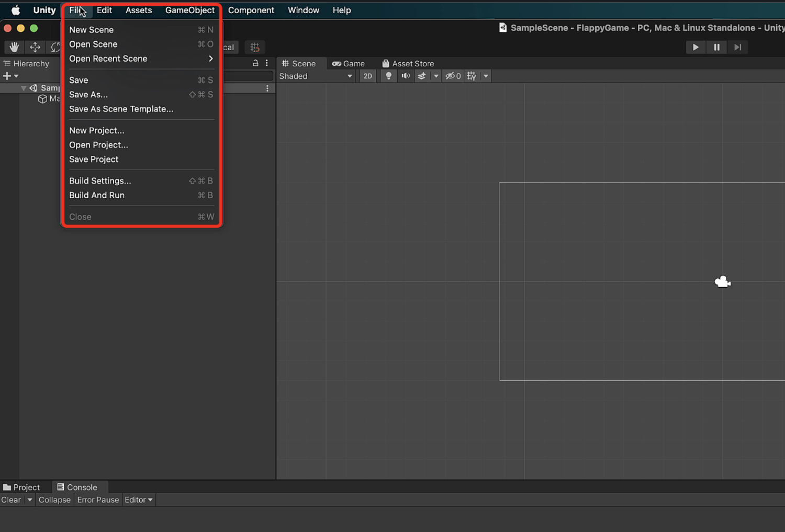Choose Open Project... from File menu
This screenshot has height=532, width=785.
141,145
